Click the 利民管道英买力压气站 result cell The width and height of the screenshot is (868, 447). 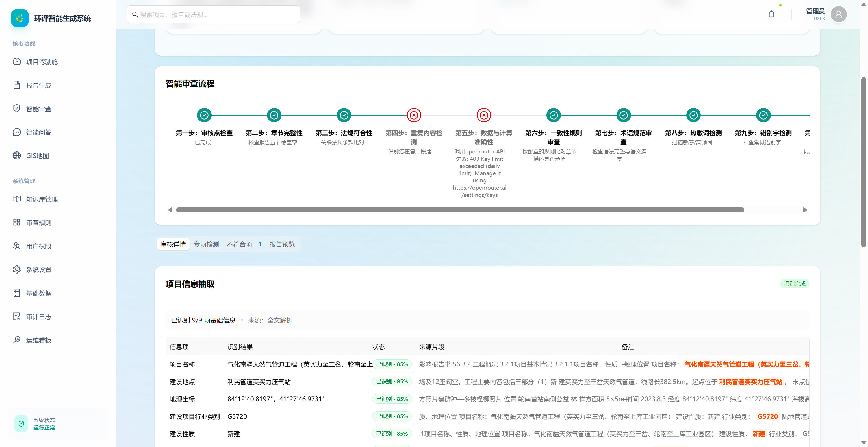click(259, 382)
